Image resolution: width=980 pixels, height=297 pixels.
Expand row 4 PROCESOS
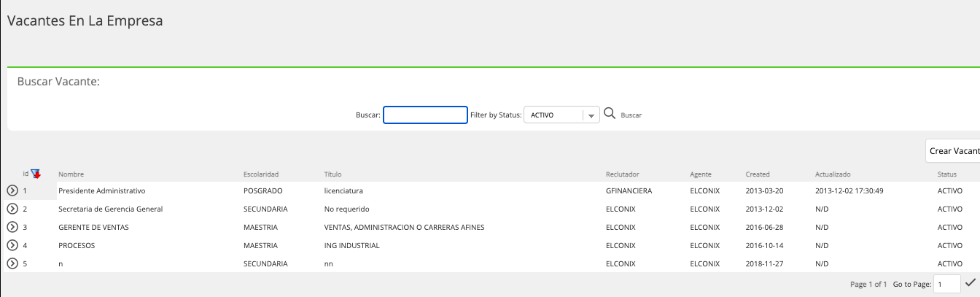12,245
